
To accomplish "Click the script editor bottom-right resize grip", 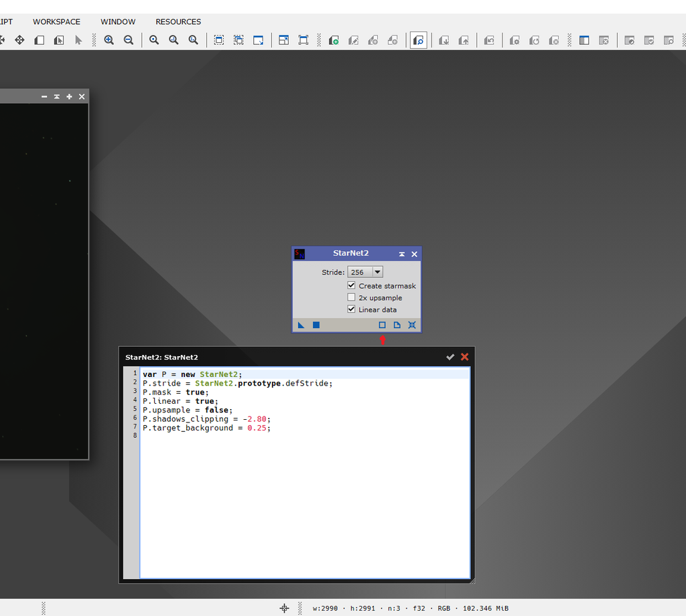I will pyautogui.click(x=472, y=581).
